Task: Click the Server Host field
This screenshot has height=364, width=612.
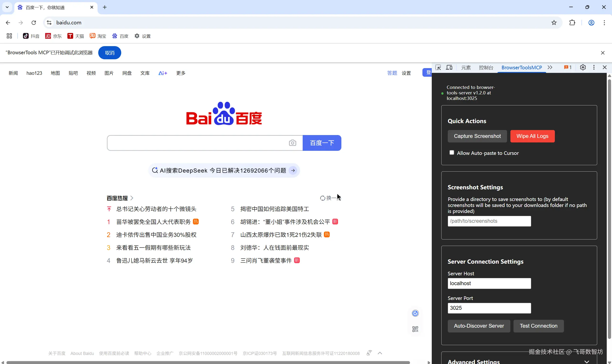Action: [489, 283]
